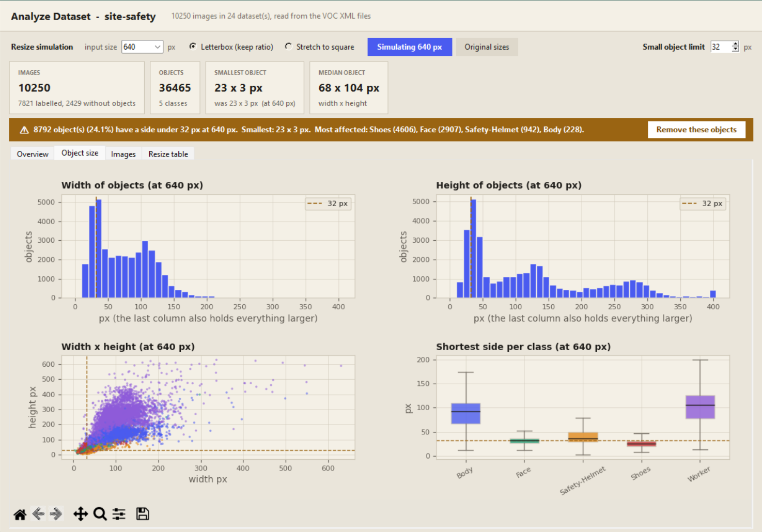Viewport: 762px width, 532px height.
Task: Reset the plot view with the Home icon
Action: pyautogui.click(x=20, y=514)
